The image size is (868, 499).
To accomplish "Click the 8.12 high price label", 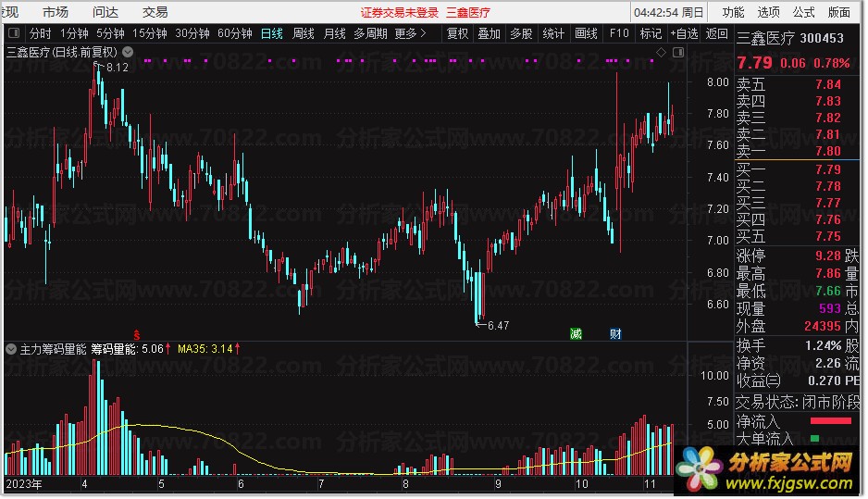I will 118,68.
